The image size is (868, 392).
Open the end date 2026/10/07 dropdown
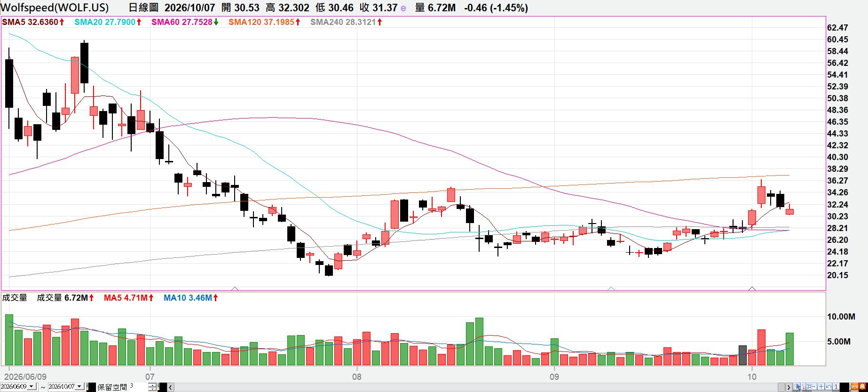click(79, 387)
